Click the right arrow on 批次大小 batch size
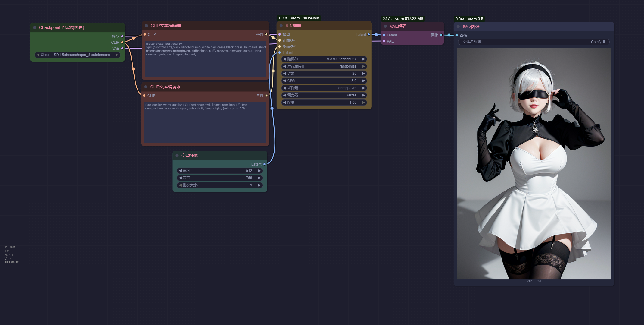644x325 pixels. click(259, 185)
